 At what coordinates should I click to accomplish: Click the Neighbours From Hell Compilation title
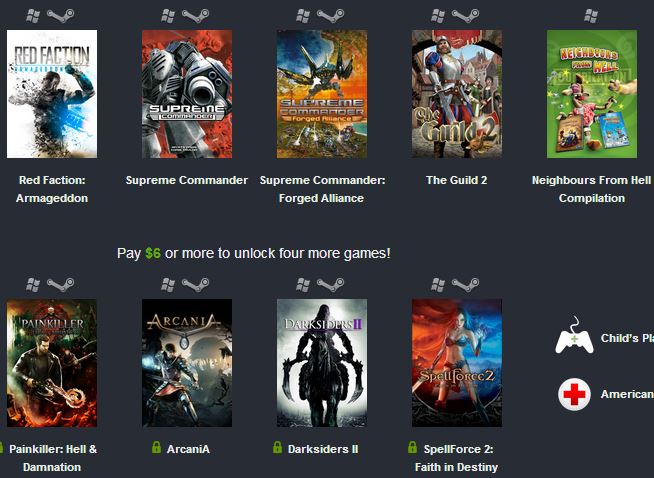click(591, 189)
